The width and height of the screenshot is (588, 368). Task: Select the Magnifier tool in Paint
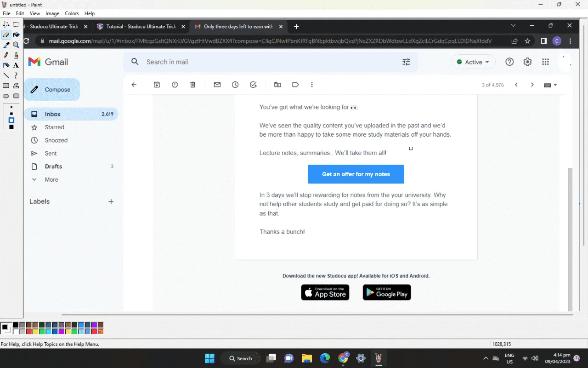point(16,45)
